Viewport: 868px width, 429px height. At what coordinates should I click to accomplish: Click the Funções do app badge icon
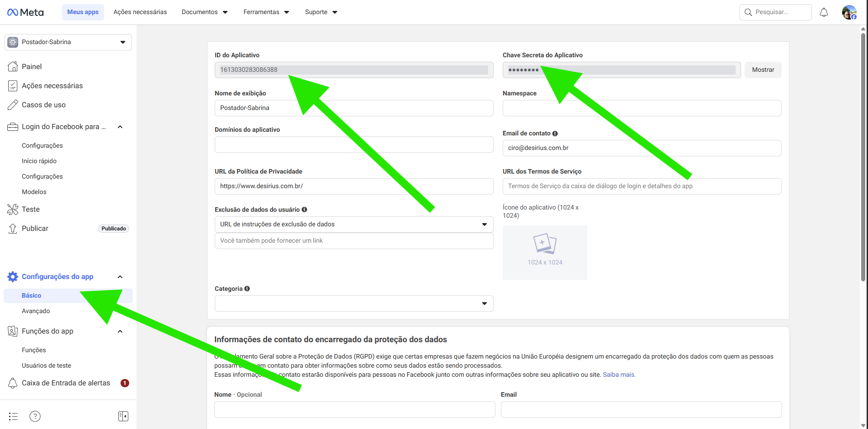point(13,331)
